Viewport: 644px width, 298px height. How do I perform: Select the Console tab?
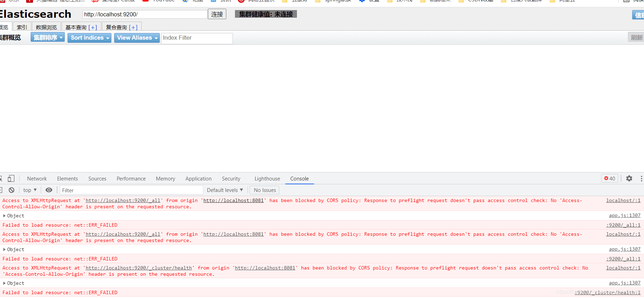299,179
